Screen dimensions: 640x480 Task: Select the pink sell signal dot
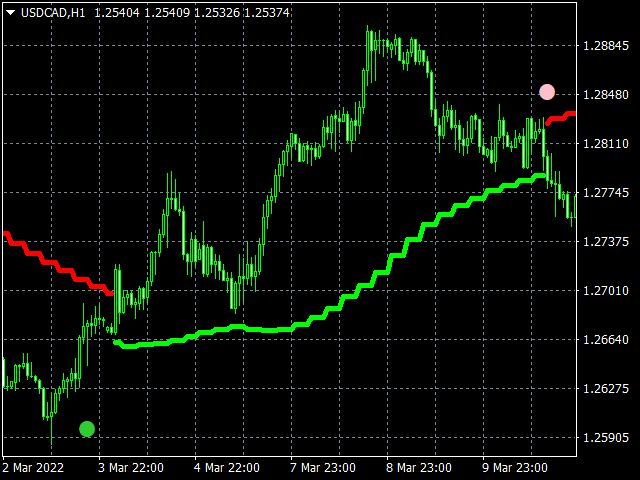[x=547, y=92]
